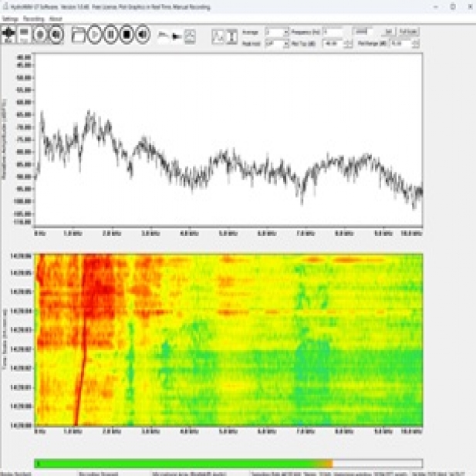Click the second round icon in toolbar
Image resolution: width=476 pixels, height=476 pixels.
(56, 35)
